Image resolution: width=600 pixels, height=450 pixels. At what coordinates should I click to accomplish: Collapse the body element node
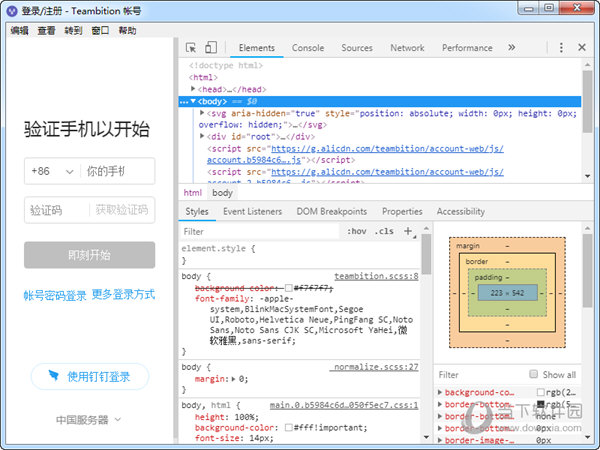[193, 101]
